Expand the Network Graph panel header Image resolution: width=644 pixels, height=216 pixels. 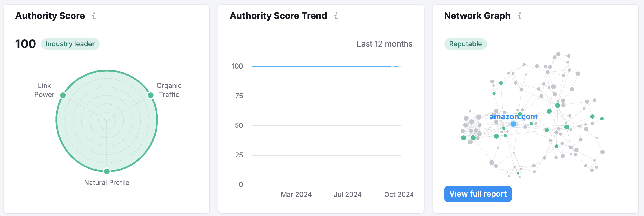(477, 16)
